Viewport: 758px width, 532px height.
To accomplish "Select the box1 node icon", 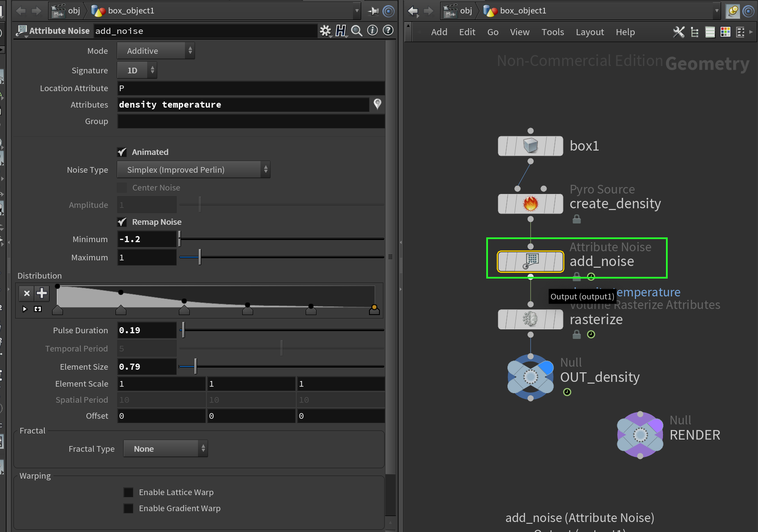I will (x=530, y=146).
